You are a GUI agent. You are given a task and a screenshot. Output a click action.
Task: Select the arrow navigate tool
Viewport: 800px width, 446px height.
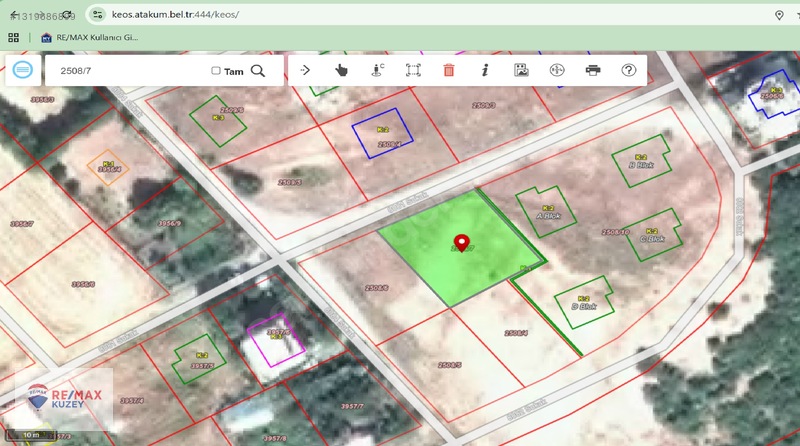coord(305,70)
